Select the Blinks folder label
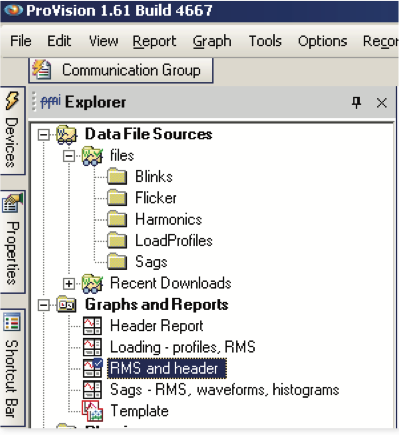The width and height of the screenshot is (399, 435). click(x=154, y=177)
